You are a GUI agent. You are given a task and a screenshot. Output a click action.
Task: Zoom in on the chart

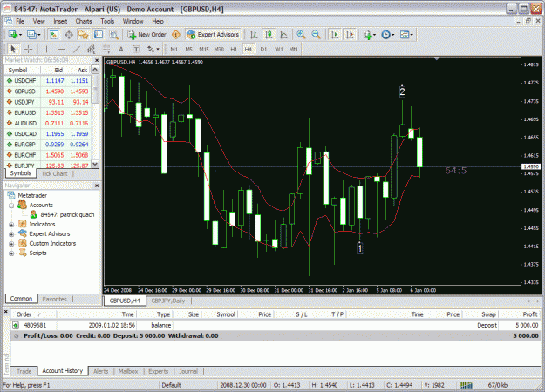point(301,35)
